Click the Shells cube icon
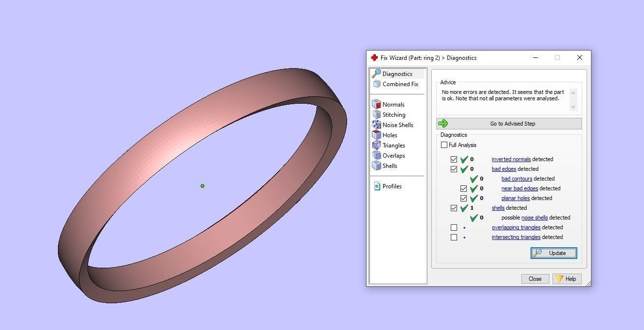This screenshot has width=644, height=330. coord(376,165)
